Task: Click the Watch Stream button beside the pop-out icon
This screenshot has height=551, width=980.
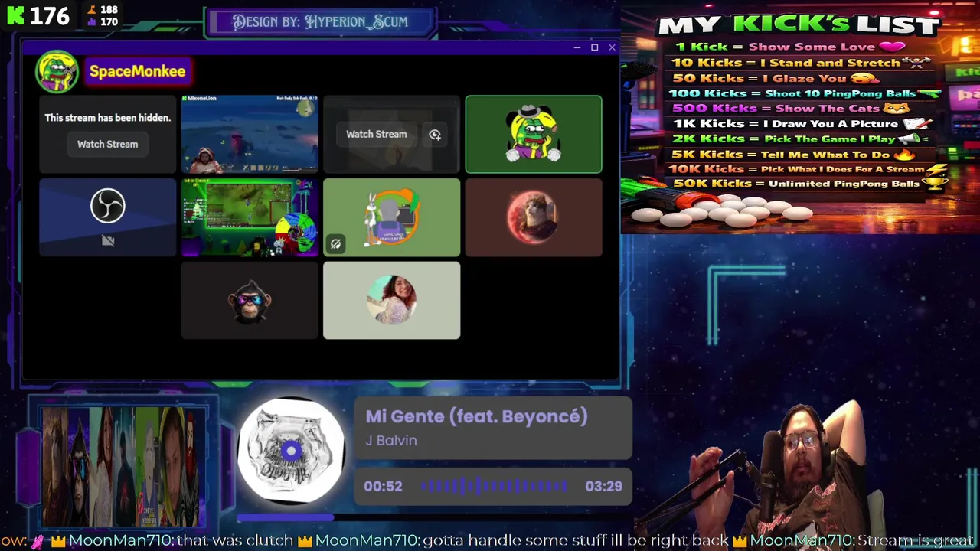Action: [376, 134]
